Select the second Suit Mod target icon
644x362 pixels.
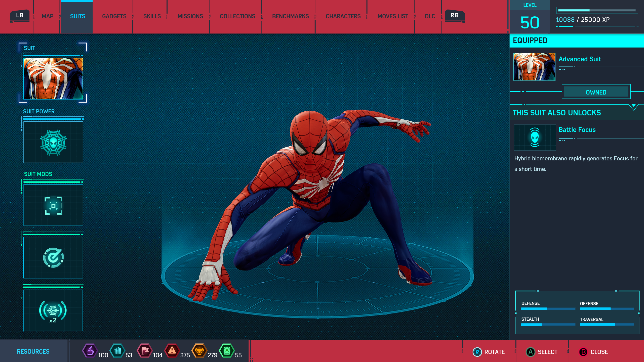[53, 258]
